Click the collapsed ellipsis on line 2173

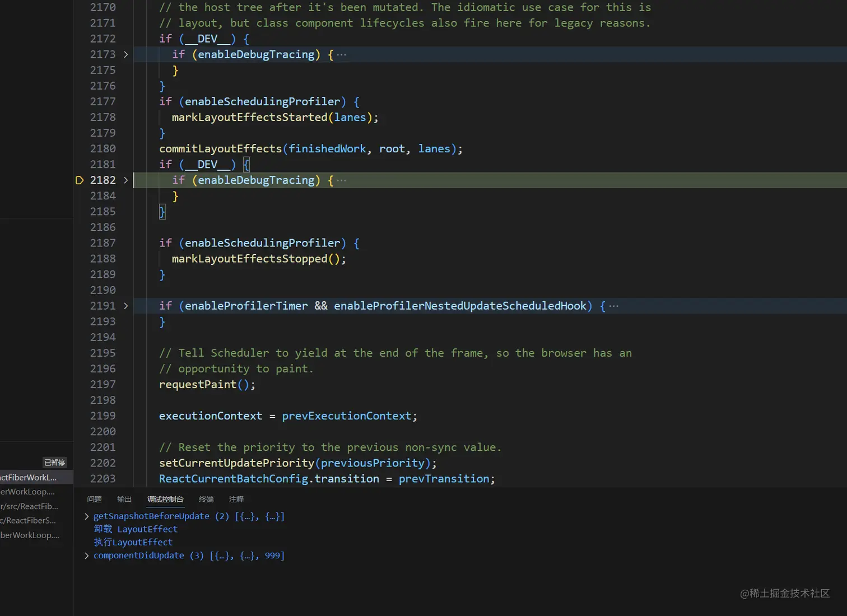click(x=342, y=55)
